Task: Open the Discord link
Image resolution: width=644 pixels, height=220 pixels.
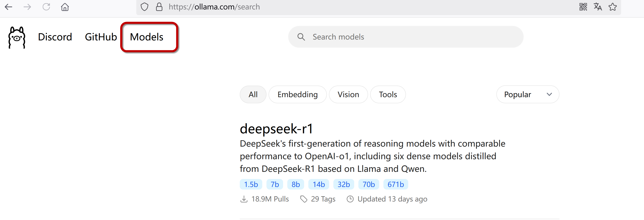Action: (55, 37)
